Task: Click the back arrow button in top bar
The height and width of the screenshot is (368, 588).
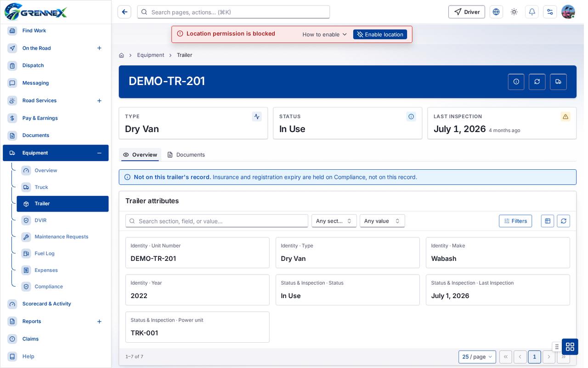Action: click(124, 12)
